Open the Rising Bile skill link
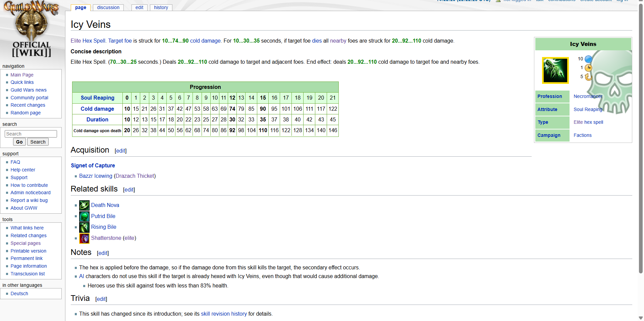 click(x=104, y=227)
